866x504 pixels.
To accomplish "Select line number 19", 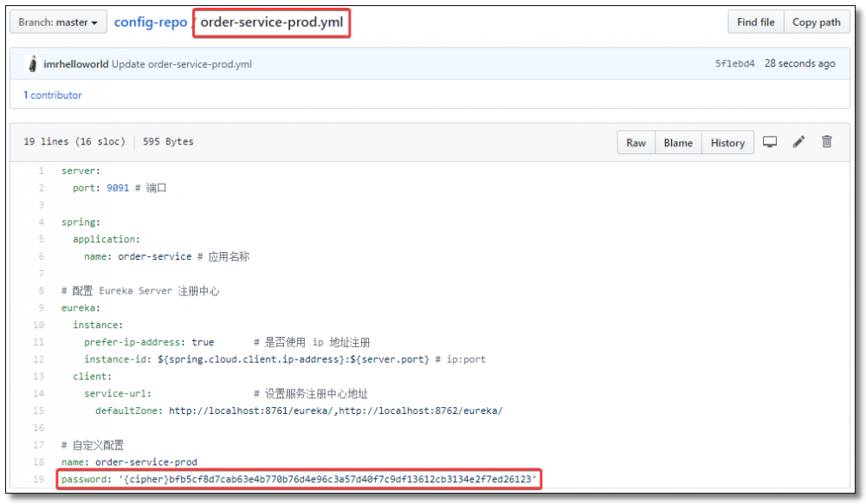I will (38, 479).
